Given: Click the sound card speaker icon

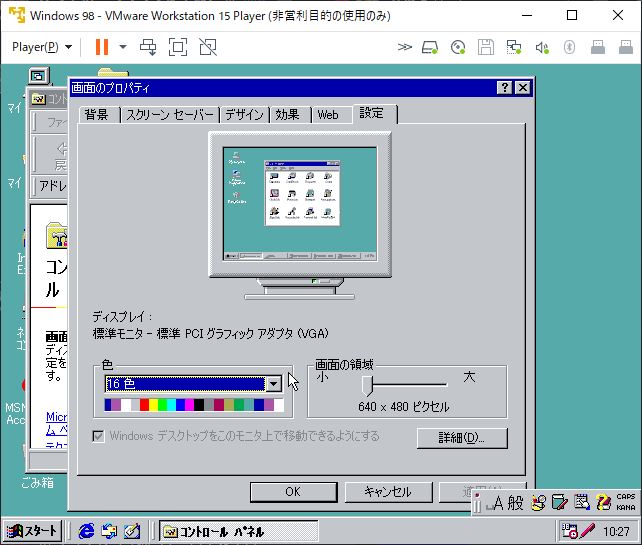Looking at the screenshot, I should [542, 47].
